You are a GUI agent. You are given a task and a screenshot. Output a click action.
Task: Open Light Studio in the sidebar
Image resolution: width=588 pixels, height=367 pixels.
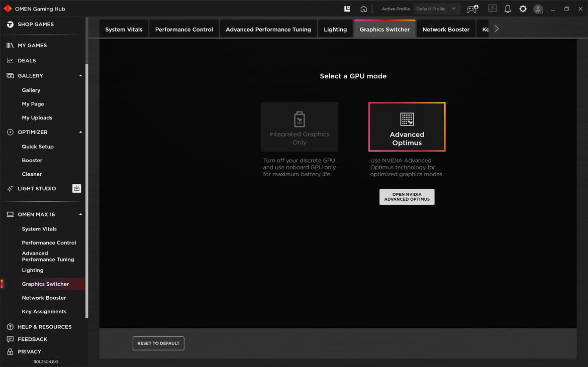(x=37, y=189)
